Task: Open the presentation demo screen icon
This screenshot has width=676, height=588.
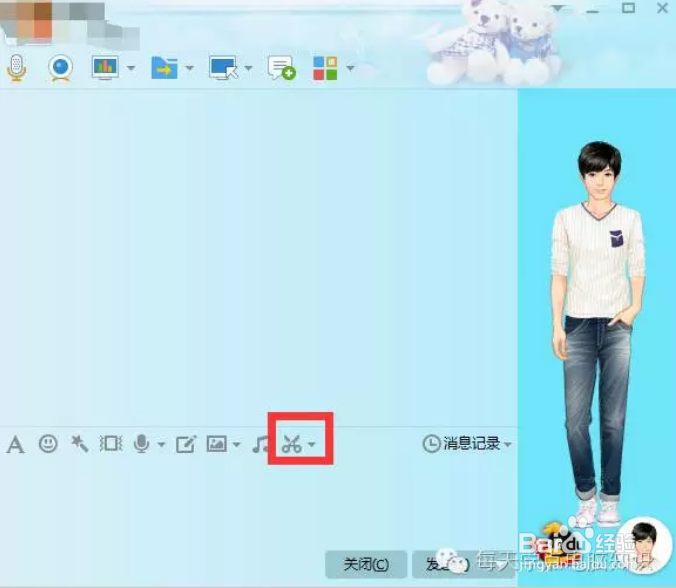Action: (x=105, y=68)
